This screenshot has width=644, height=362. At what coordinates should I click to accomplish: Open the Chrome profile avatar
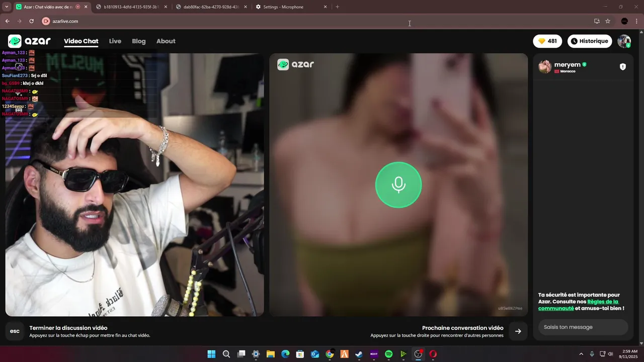click(x=624, y=21)
